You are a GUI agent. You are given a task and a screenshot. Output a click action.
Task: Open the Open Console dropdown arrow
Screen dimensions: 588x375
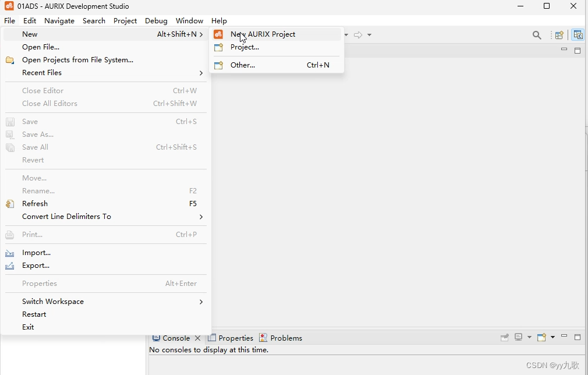[x=552, y=338]
